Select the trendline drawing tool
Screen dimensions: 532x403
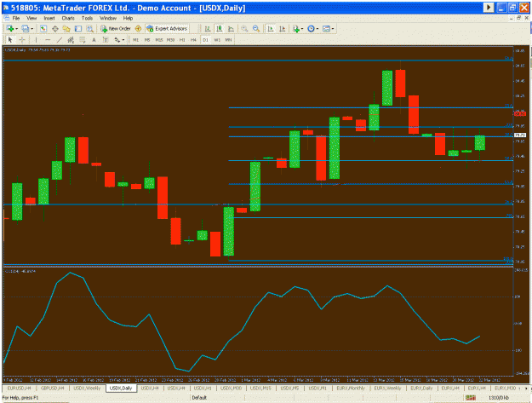pyautogui.click(x=60, y=40)
